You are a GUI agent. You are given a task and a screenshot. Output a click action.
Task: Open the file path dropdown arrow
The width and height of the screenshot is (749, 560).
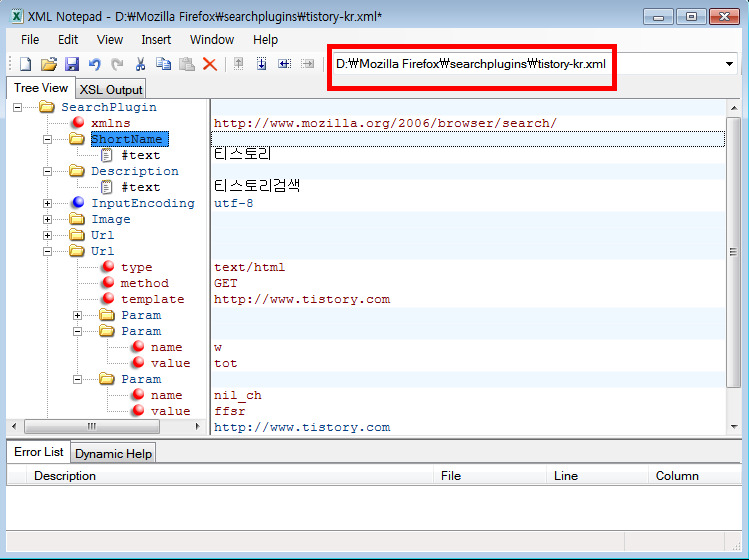pyautogui.click(x=729, y=64)
